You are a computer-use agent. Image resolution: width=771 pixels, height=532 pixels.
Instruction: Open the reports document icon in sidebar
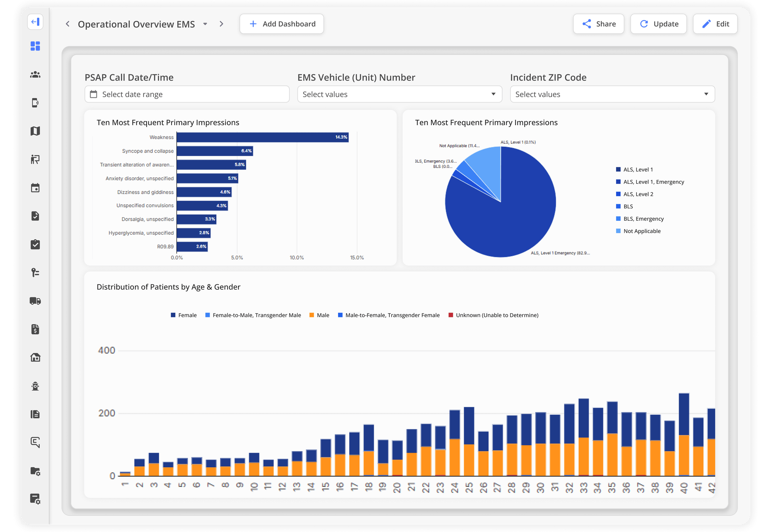click(x=35, y=414)
